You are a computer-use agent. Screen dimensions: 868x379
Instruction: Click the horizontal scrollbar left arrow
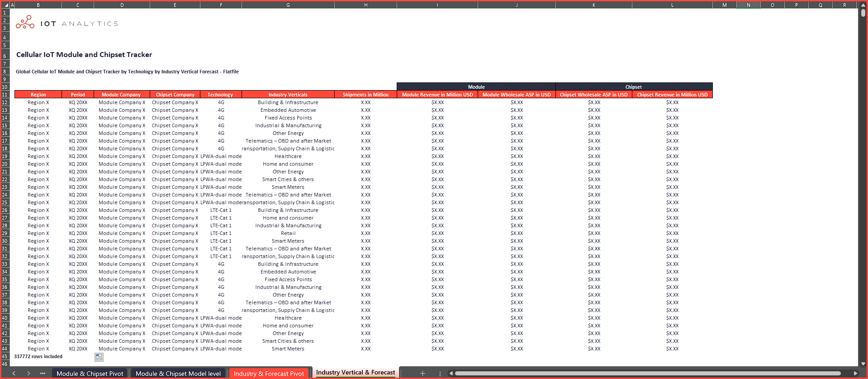[x=451, y=373]
